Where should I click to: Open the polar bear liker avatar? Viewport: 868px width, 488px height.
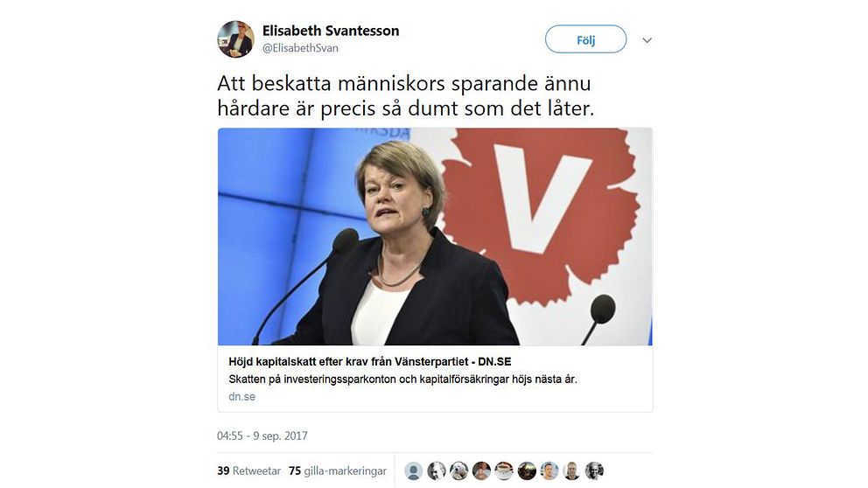tap(458, 471)
